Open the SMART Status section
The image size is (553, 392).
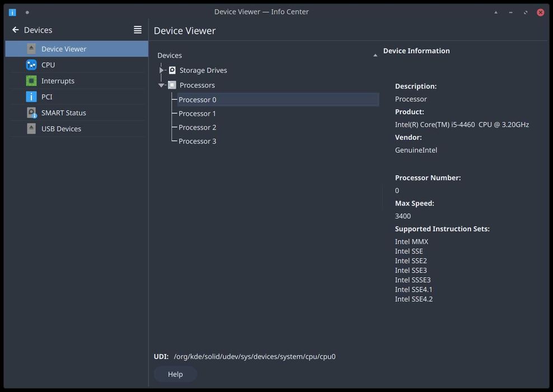tap(77, 113)
